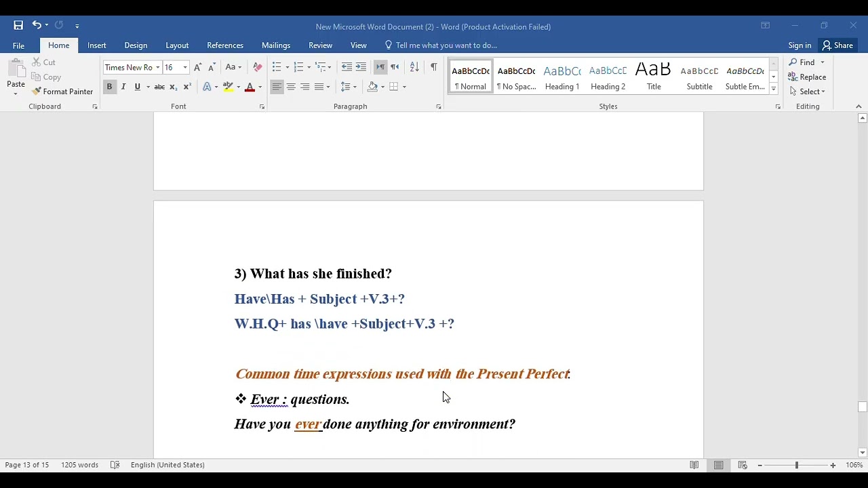Apply red font color

point(250,87)
